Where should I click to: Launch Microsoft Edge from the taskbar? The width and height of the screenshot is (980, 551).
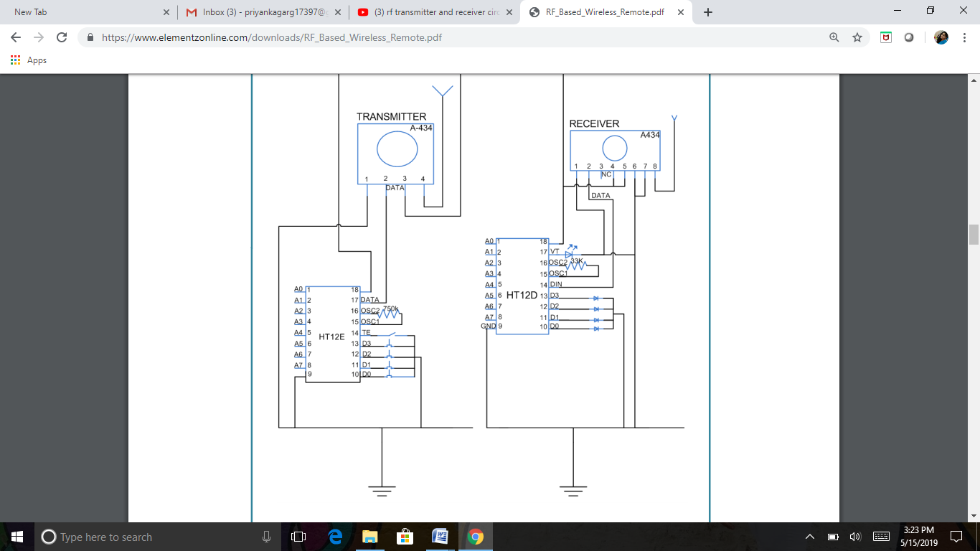point(334,537)
